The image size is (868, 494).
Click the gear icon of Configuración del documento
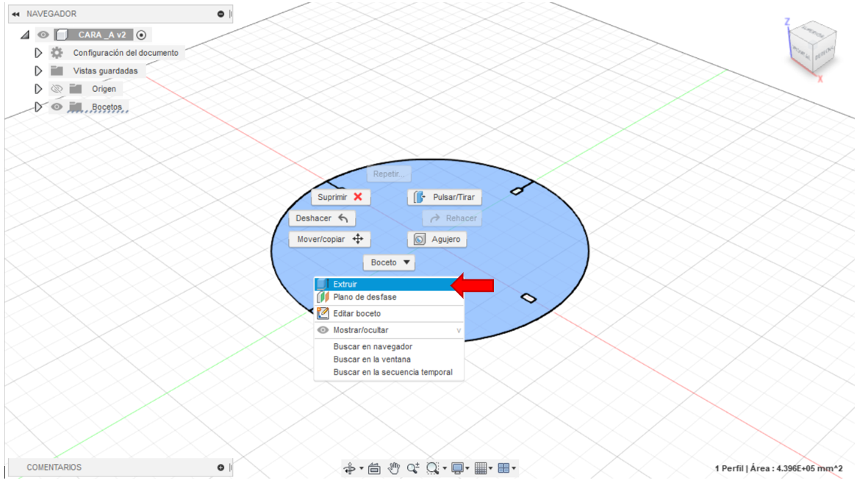pyautogui.click(x=57, y=53)
